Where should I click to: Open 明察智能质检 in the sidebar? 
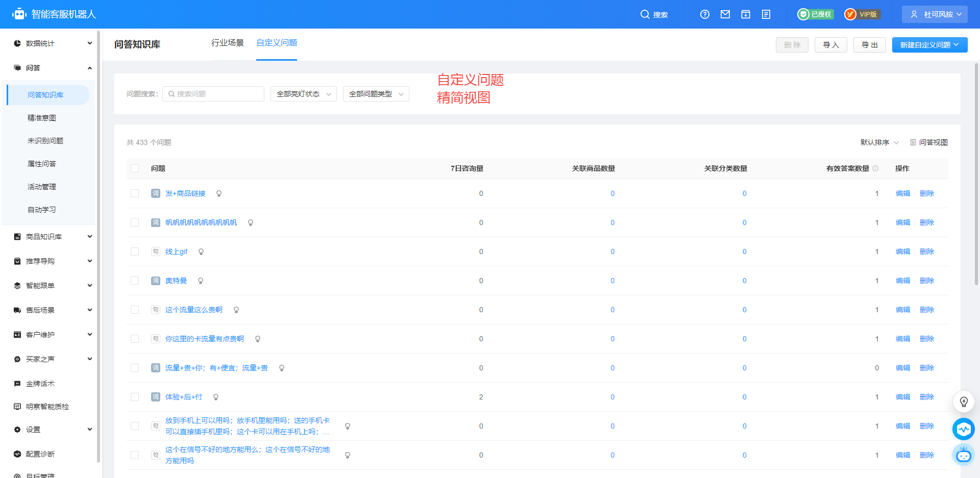(x=48, y=407)
